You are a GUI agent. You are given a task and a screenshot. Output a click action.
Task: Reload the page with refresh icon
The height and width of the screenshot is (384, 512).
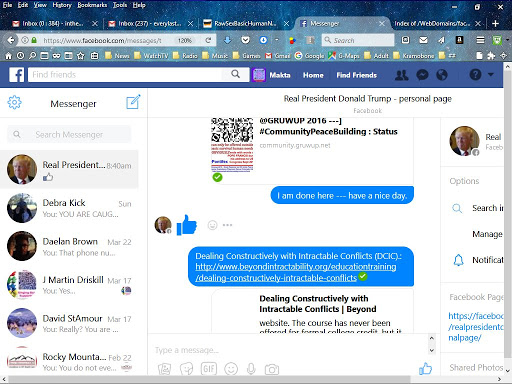(208, 40)
